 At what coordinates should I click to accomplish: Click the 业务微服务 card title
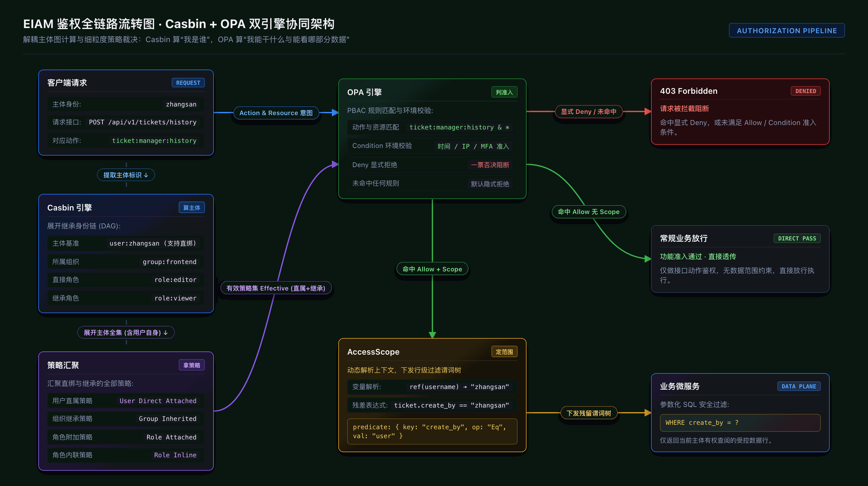pyautogui.click(x=679, y=386)
